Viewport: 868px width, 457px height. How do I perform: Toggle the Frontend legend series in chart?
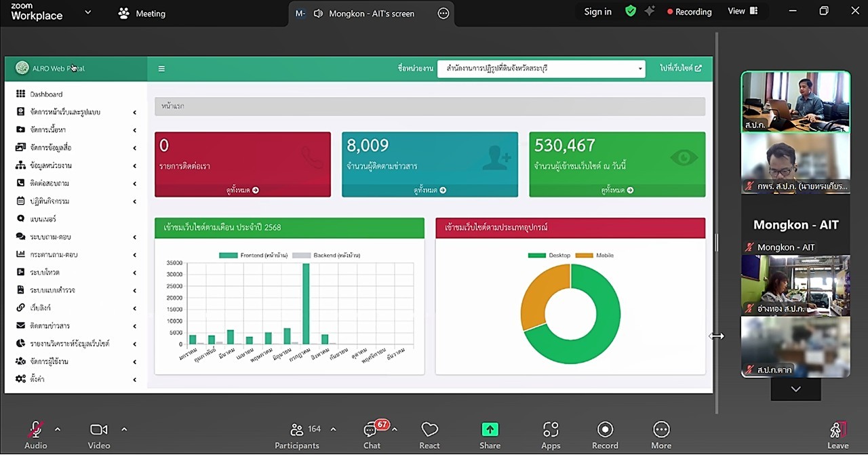229,256
